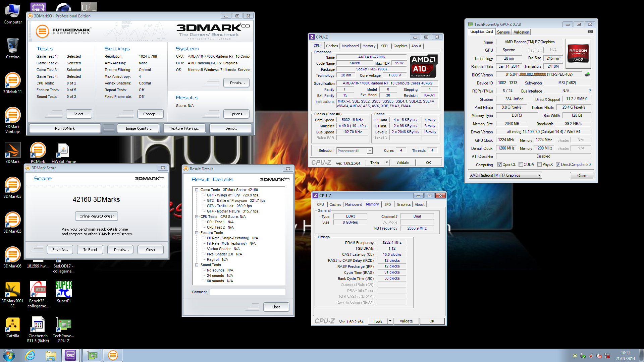Screen dimensions: 644x362
Task: Click the Change settings button in 3DMark03
Action: coord(151,114)
